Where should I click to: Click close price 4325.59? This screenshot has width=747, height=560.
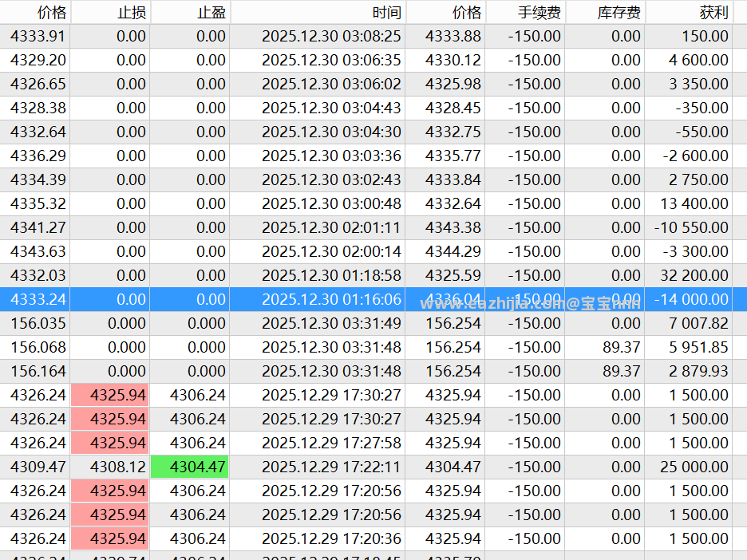coord(453,275)
